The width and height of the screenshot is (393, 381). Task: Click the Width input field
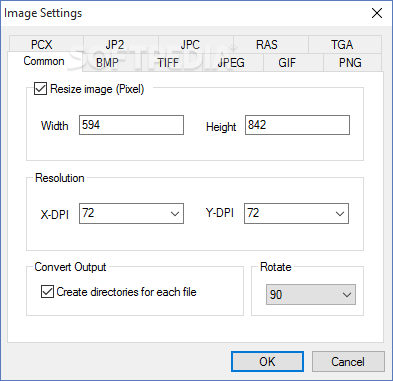pyautogui.click(x=131, y=125)
